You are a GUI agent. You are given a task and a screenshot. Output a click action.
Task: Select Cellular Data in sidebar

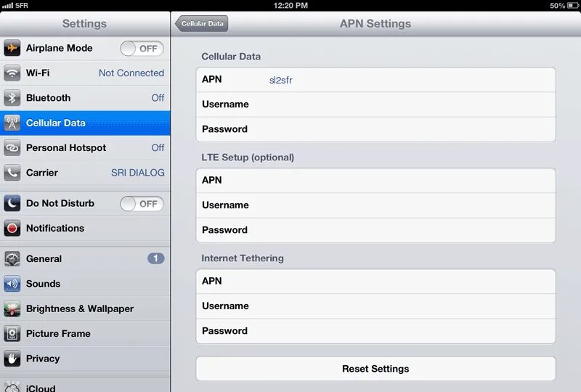(85, 123)
